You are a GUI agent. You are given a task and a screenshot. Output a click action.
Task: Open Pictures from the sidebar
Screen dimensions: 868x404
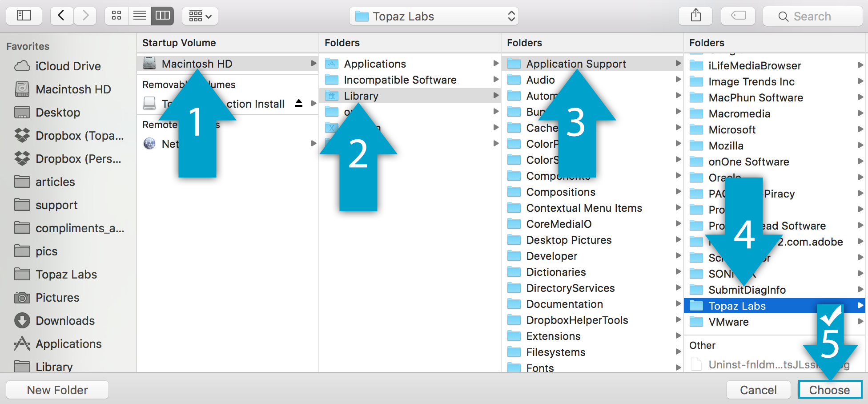tap(68, 298)
